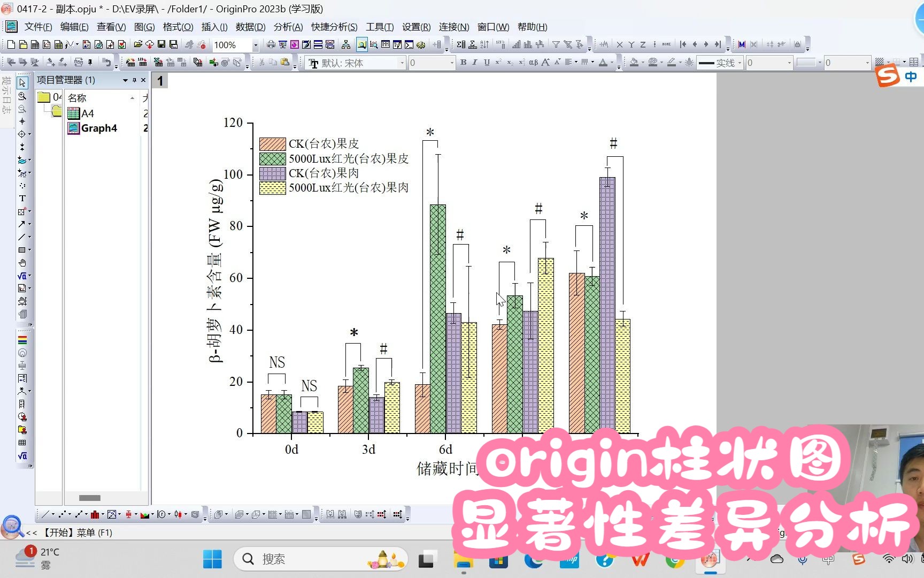Select the Screen Reader crosshair tool
The image size is (924, 578).
22,121
